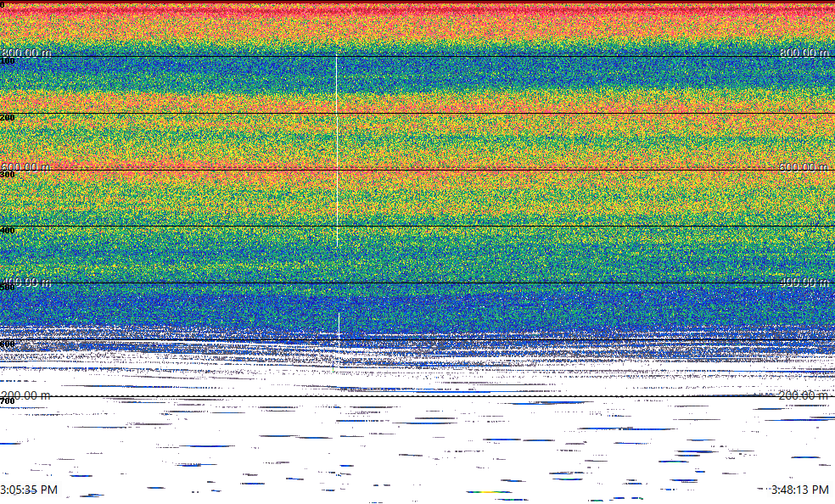The width and height of the screenshot is (835, 504).
Task: Click the bold 300 depth gridline label
Action: [x=8, y=175]
